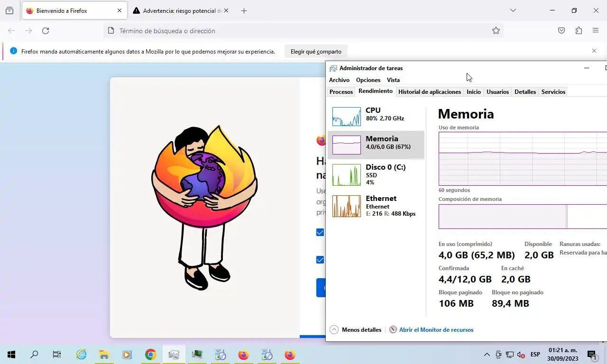607x364 pixels.
Task: Open Firefox extensions puzzle icon
Action: tap(579, 31)
